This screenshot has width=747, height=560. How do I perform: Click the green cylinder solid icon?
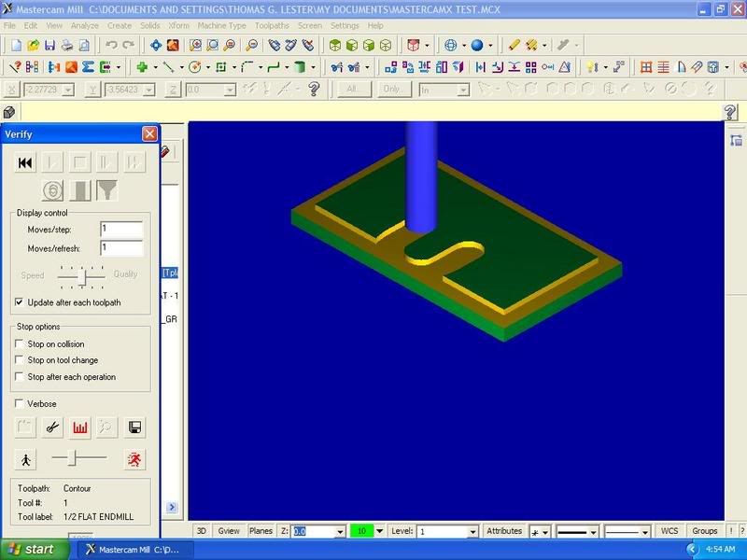299,67
